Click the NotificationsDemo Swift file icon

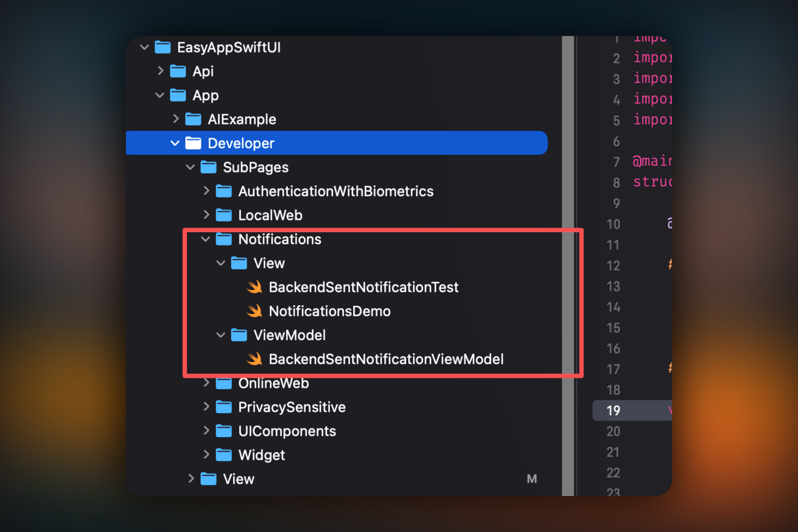[254, 311]
